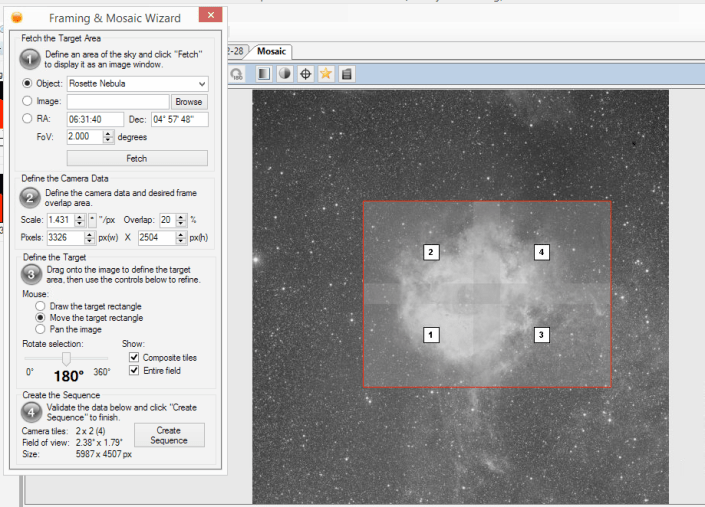Open the Object name dropdown list

pos(202,83)
